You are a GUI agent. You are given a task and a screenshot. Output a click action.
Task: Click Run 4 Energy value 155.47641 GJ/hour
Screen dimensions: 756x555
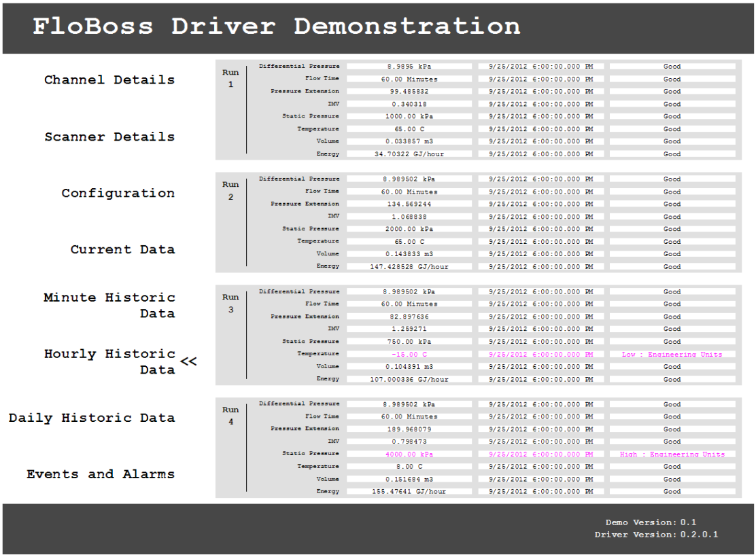point(409,492)
